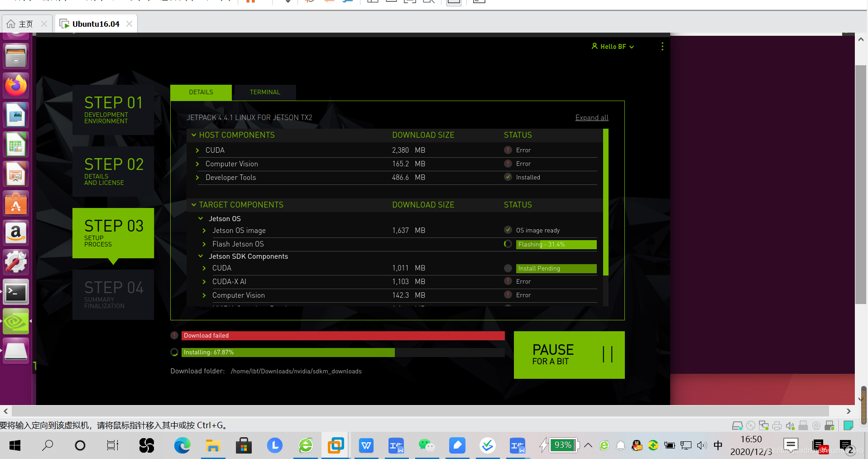Click the OS image ready check icon
Image resolution: width=868 pixels, height=459 pixels.
click(508, 230)
